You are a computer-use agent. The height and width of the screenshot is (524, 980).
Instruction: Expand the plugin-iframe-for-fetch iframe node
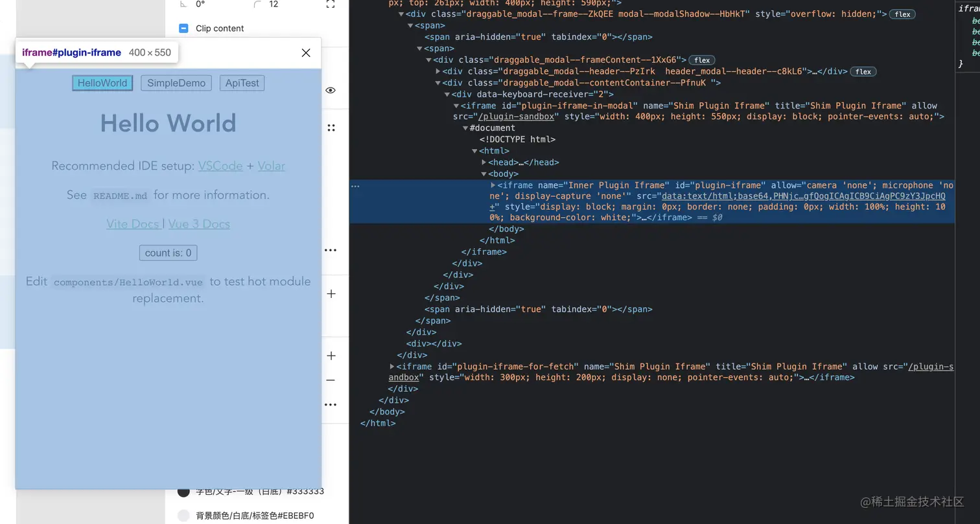[x=392, y=367]
